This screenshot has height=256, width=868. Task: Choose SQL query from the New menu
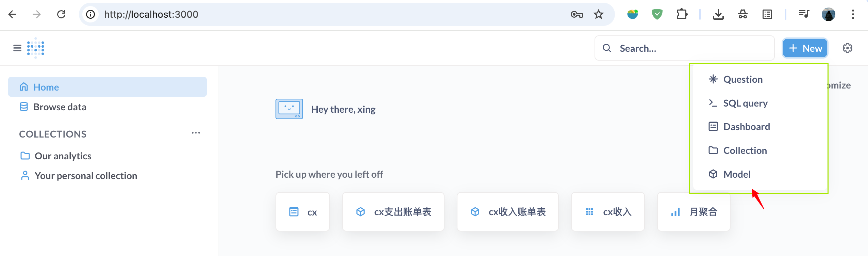pos(745,103)
